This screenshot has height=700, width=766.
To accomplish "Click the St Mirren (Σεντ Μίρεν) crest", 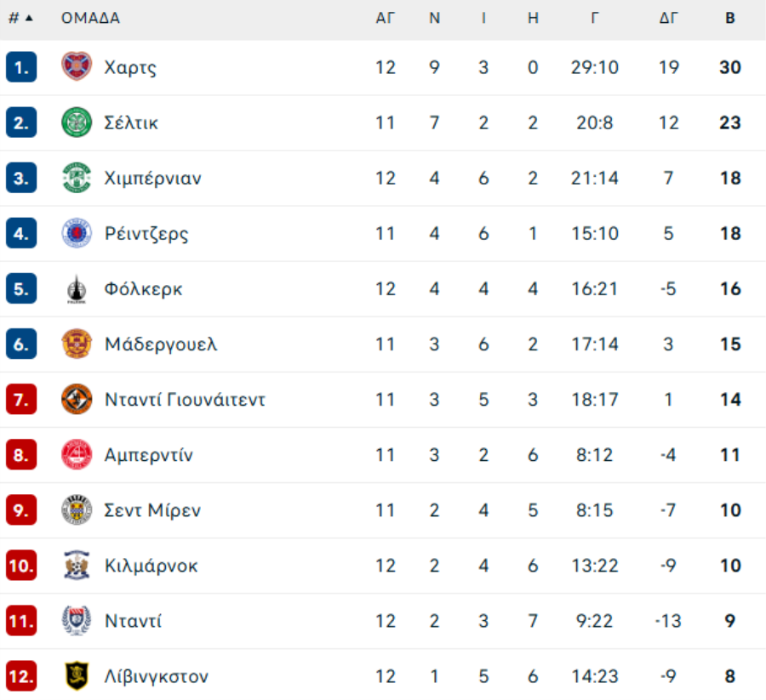I will pyautogui.click(x=77, y=510).
